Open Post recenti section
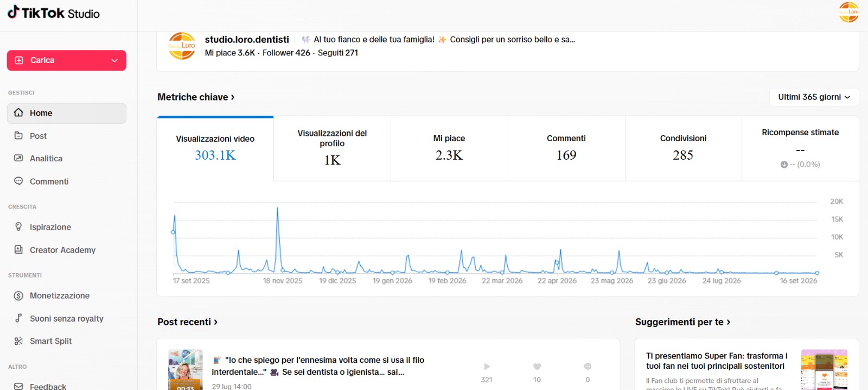Screen dimensions: 868x390 pyautogui.click(x=187, y=322)
